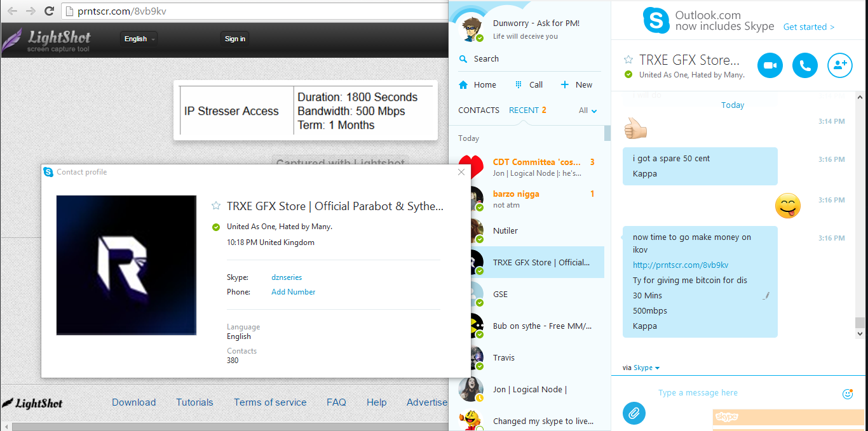Screen dimensions: 868x431
Task: Click the Get started link
Action: (x=808, y=27)
